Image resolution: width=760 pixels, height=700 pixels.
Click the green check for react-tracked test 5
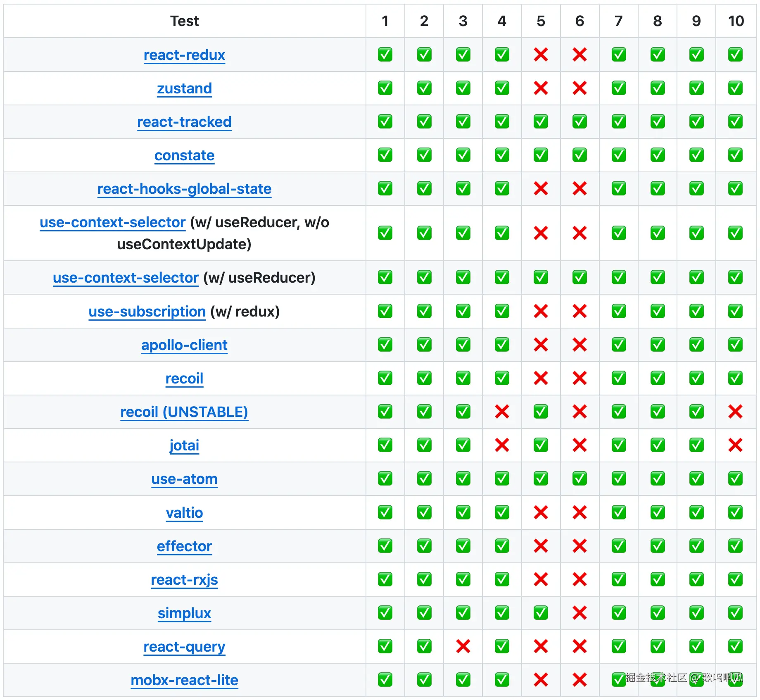[541, 121]
